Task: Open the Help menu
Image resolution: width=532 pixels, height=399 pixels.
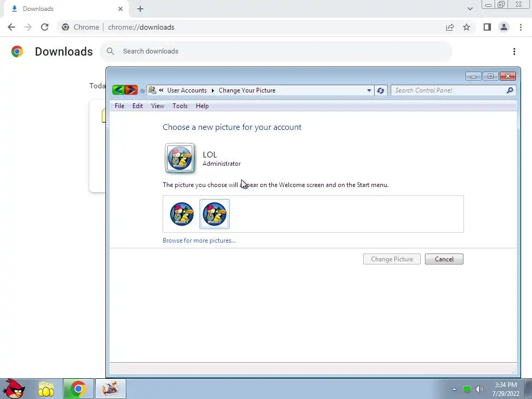Action: 202,106
